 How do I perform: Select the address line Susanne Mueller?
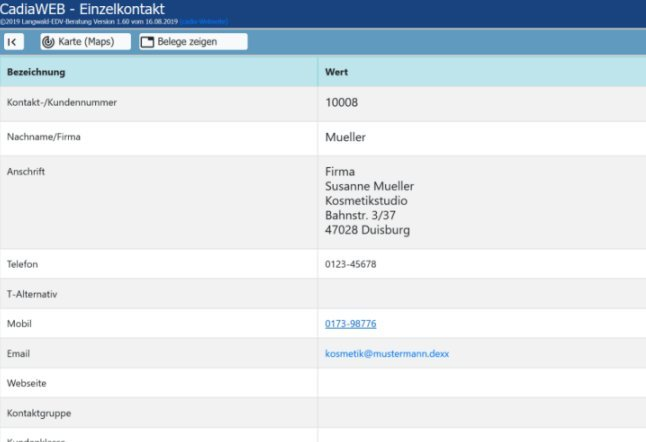[370, 186]
